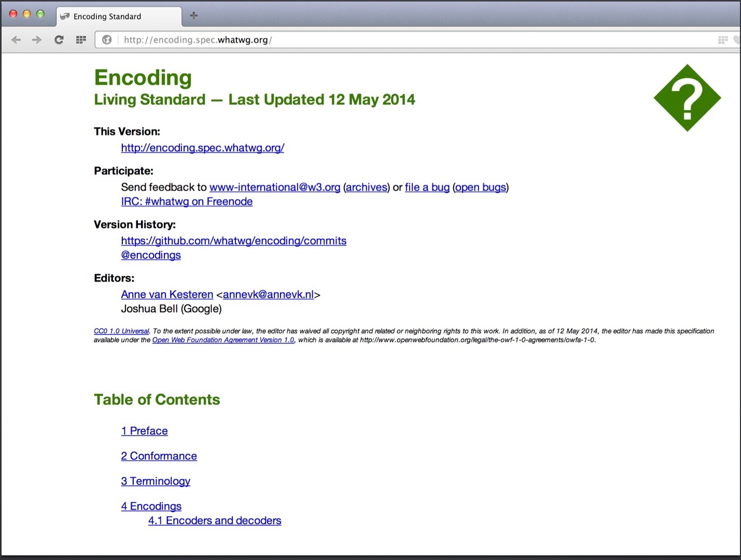Viewport: 741px width, 560px height.
Task: Select the Encoding Standard tab
Action: tap(119, 16)
